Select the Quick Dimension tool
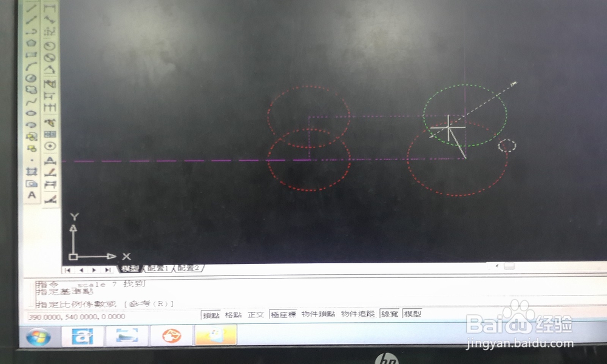The image size is (607, 364). tap(50, 83)
